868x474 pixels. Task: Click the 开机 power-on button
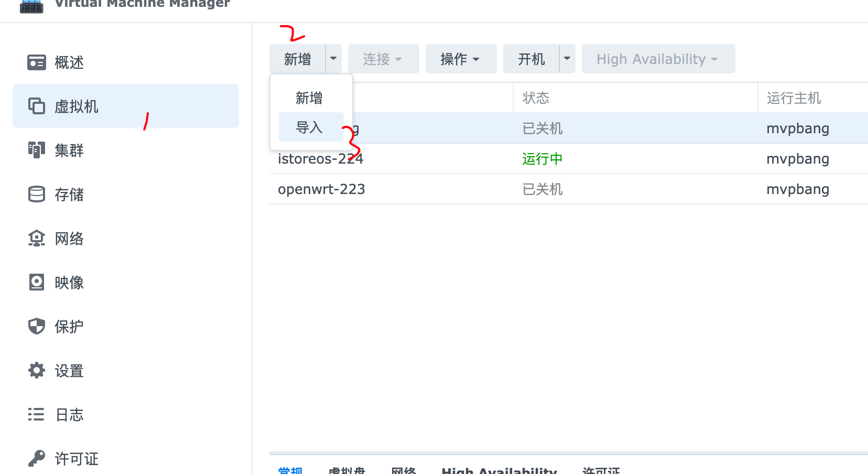coord(532,59)
